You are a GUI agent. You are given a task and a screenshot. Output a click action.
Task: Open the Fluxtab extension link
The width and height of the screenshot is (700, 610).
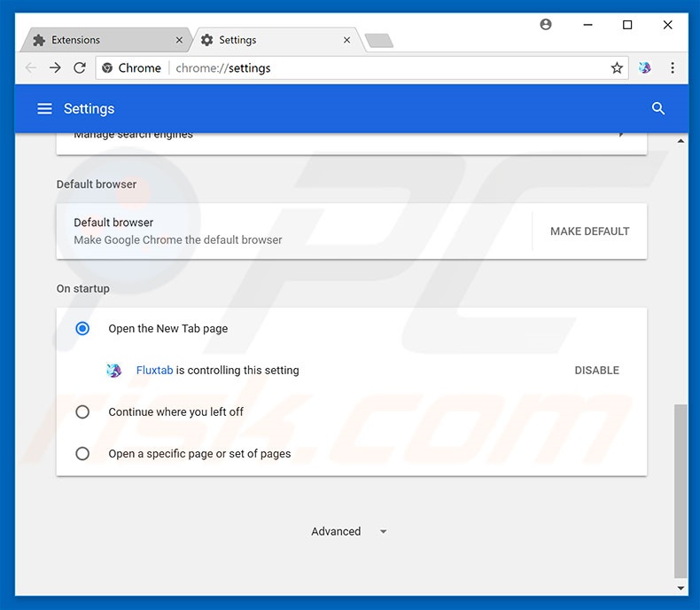tap(154, 370)
